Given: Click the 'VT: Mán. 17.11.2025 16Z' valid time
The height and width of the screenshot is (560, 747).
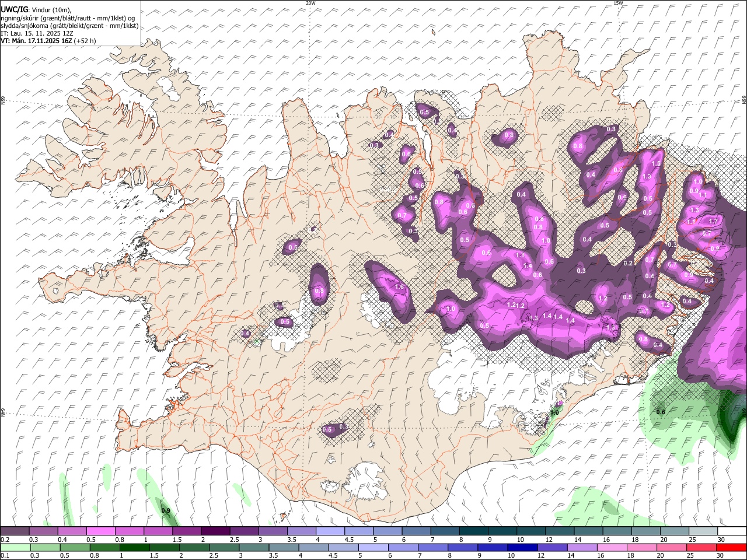Looking at the screenshot, I should tap(37, 41).
